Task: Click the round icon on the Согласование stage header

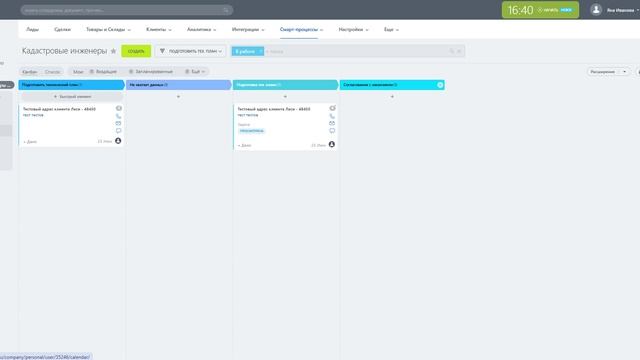Action: (440, 85)
